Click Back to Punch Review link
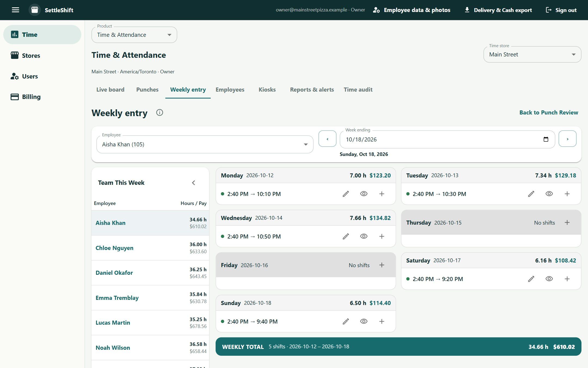The image size is (588, 368). click(549, 113)
